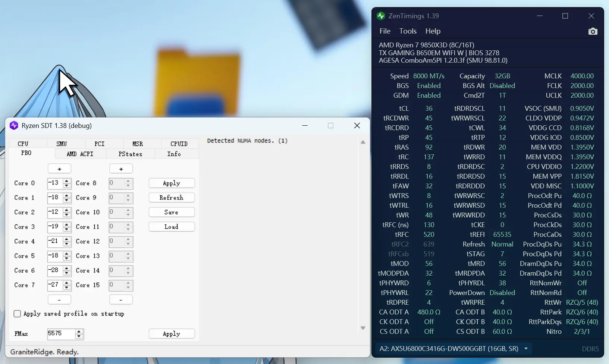The image size is (609, 364).
Task: Take a screenshot with ZenTimings camera icon
Action: (593, 31)
